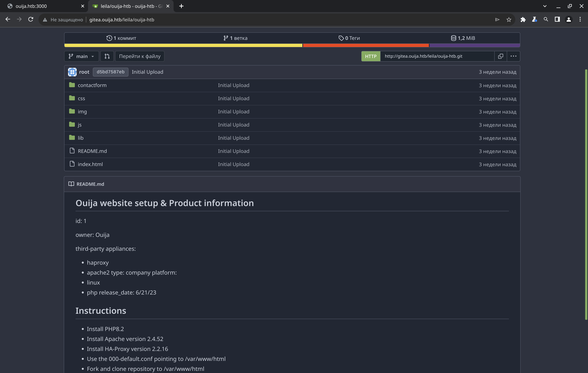Close the leila/ouija-htb tab
This screenshot has width=588, height=373.
click(x=168, y=6)
